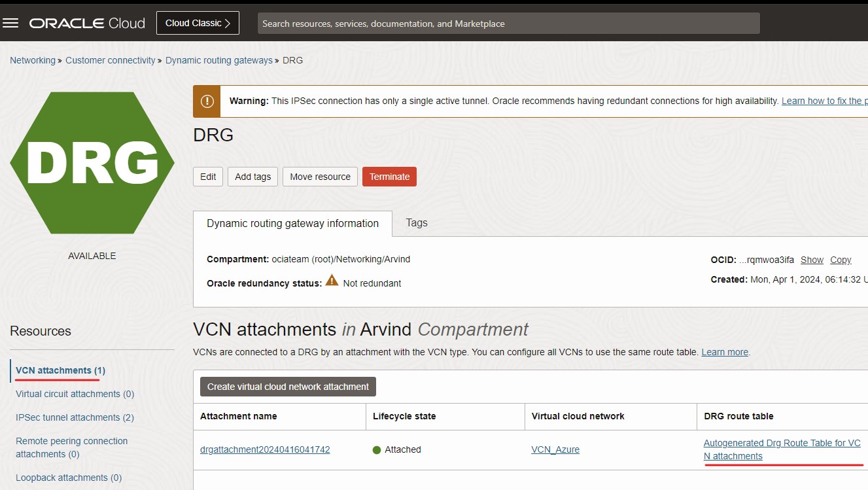Select VCN attachments (1) in Resources
This screenshot has width=868, height=490.
[60, 370]
